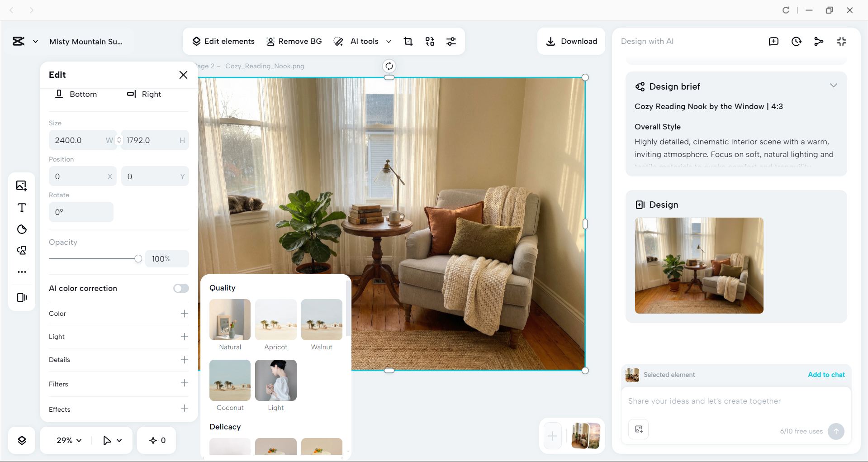The height and width of the screenshot is (462, 868).
Task: Open the project menu chevron beside logo
Action: click(x=35, y=42)
